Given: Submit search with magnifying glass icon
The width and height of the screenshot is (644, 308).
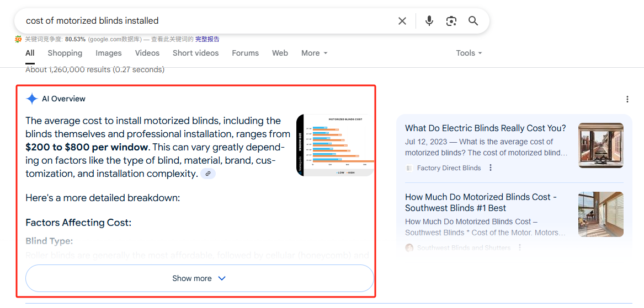Looking at the screenshot, I should (x=473, y=21).
